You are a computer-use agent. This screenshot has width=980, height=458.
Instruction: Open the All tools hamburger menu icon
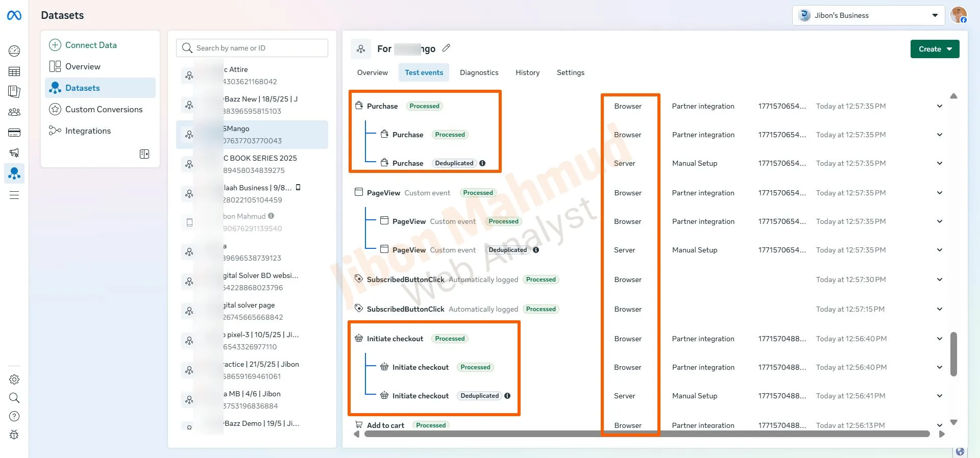point(14,195)
